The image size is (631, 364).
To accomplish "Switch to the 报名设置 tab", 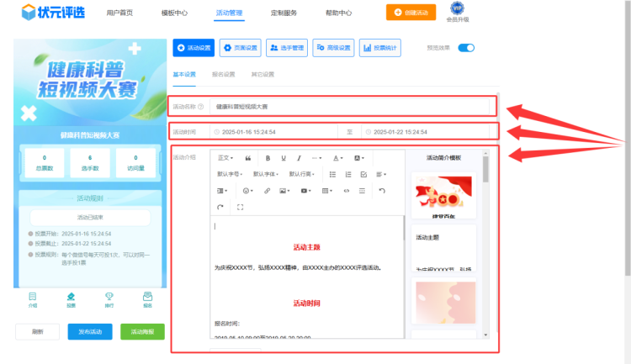I will [x=224, y=74].
